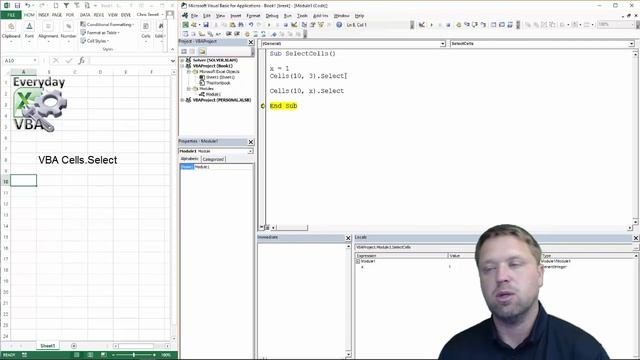640x360 pixels.
Task: Open Object Browser from the standard toolbar
Action: [x=321, y=25]
